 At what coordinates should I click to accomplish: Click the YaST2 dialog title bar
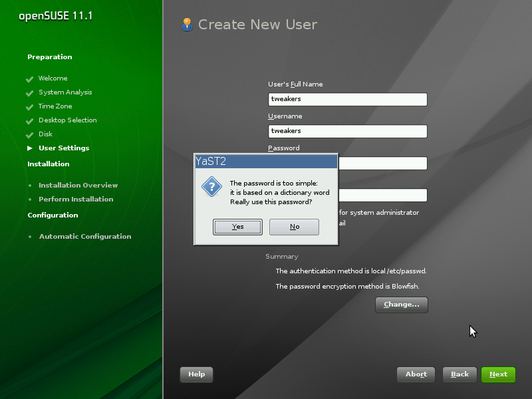(x=266, y=161)
